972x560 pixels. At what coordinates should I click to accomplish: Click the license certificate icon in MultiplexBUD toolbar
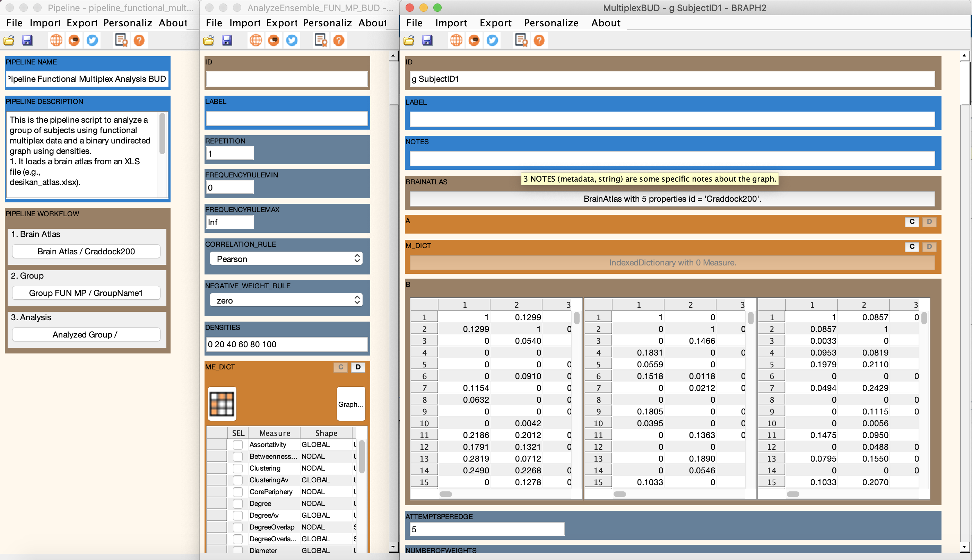point(521,40)
